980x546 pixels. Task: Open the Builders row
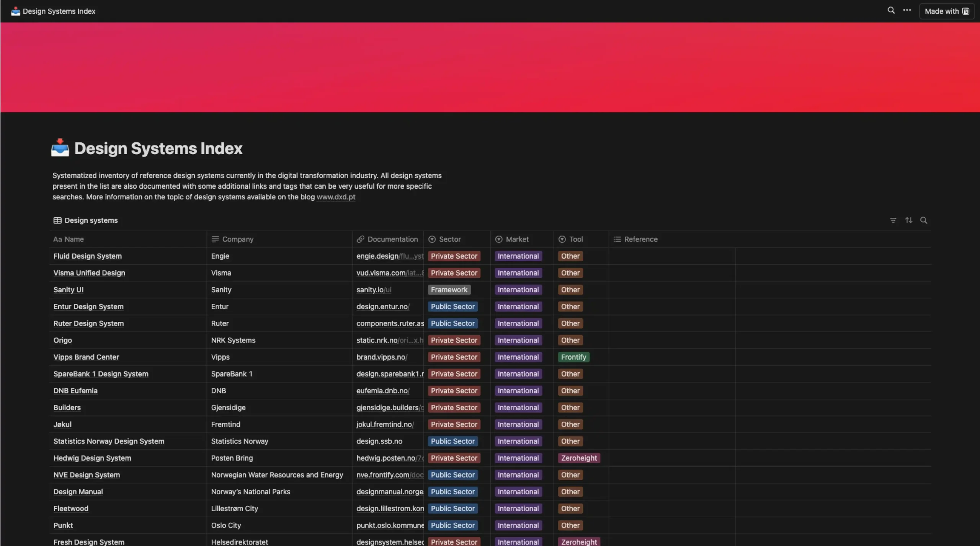click(x=67, y=407)
